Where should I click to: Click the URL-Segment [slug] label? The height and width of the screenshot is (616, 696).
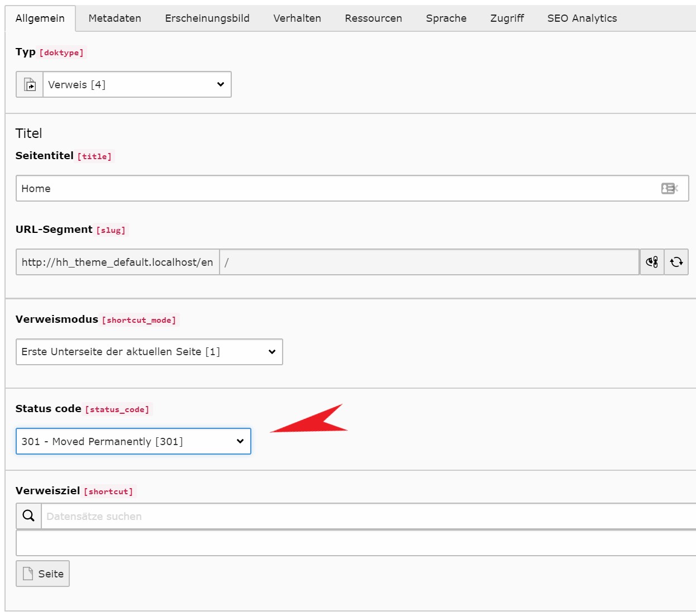click(x=71, y=230)
